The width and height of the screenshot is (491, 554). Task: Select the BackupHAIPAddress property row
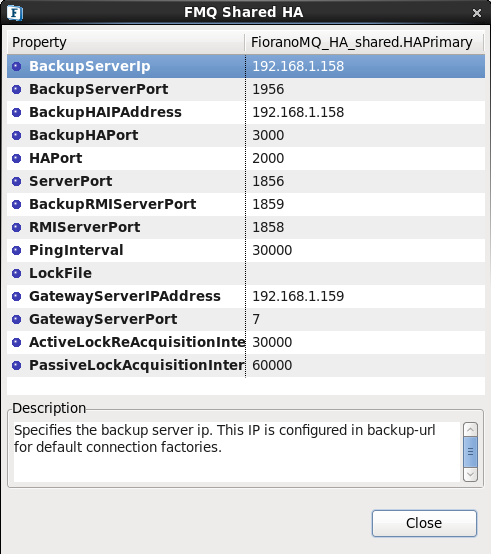tap(246, 112)
